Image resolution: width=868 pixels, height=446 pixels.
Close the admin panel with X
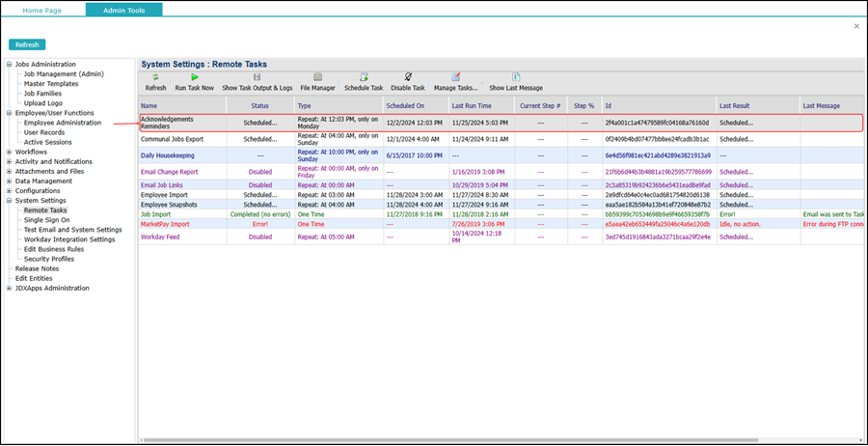pos(856,26)
